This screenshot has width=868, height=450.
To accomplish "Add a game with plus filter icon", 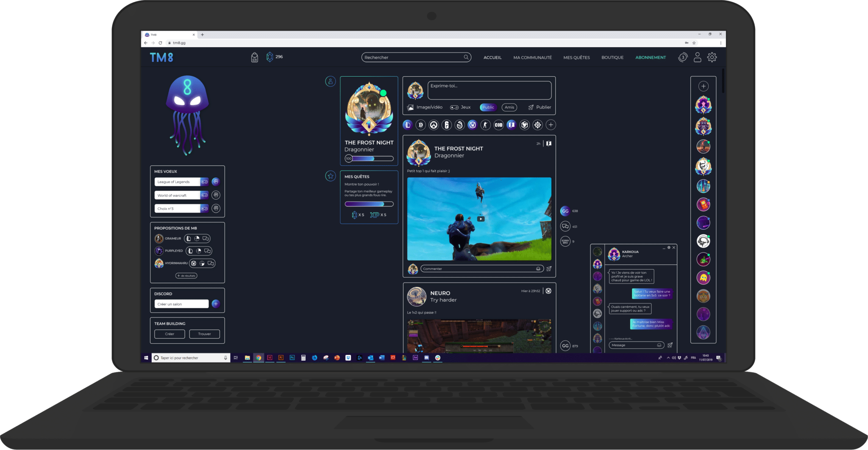I will pos(551,125).
